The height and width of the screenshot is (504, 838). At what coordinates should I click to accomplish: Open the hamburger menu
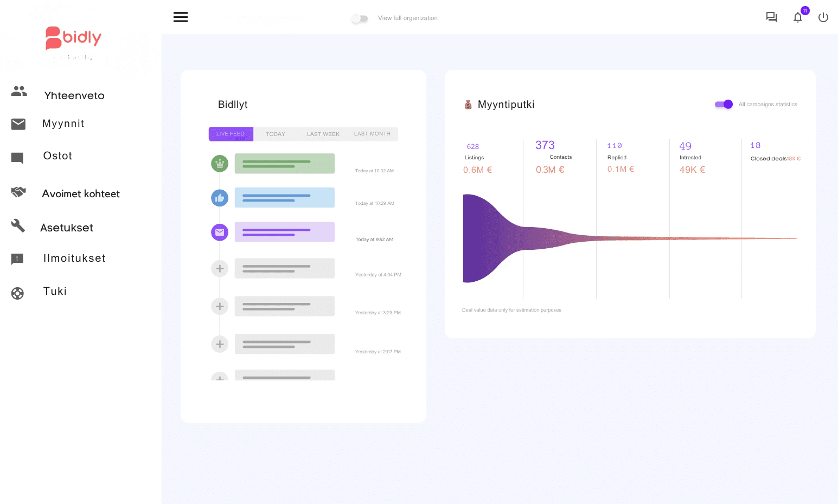pyautogui.click(x=181, y=17)
